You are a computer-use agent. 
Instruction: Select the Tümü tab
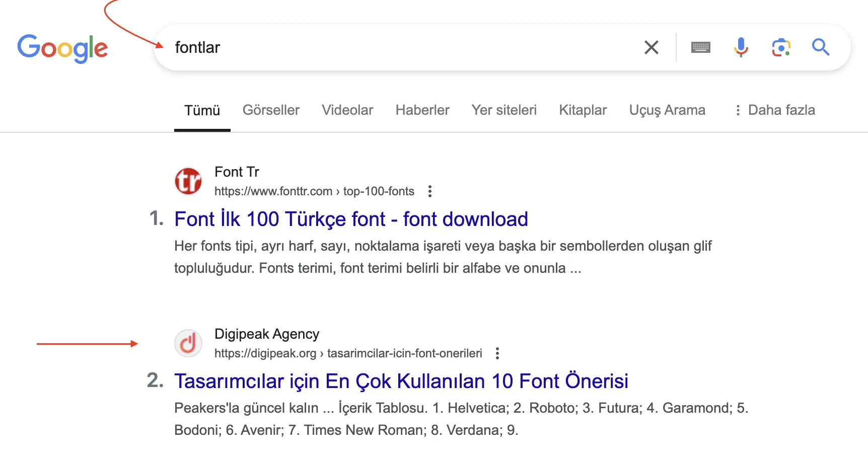202,110
